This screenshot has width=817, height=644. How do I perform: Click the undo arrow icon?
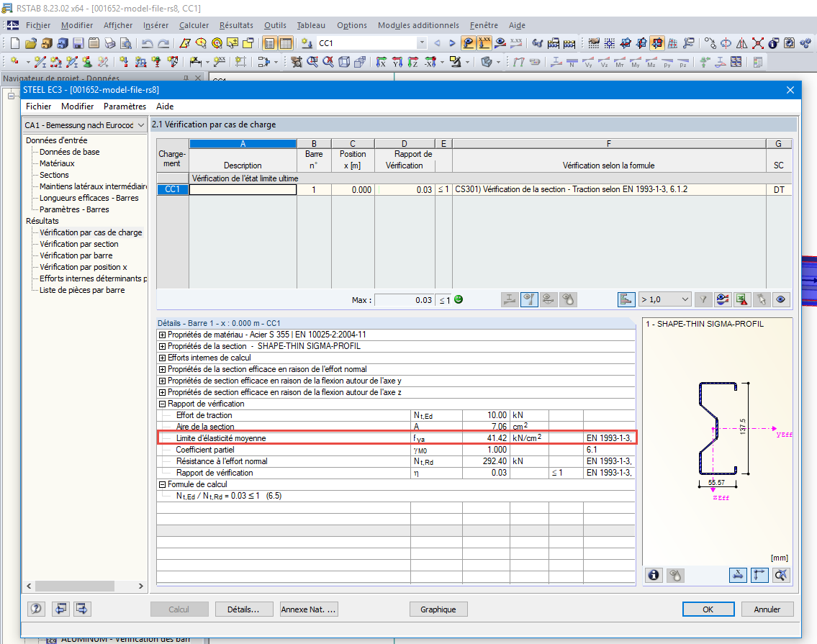(148, 43)
